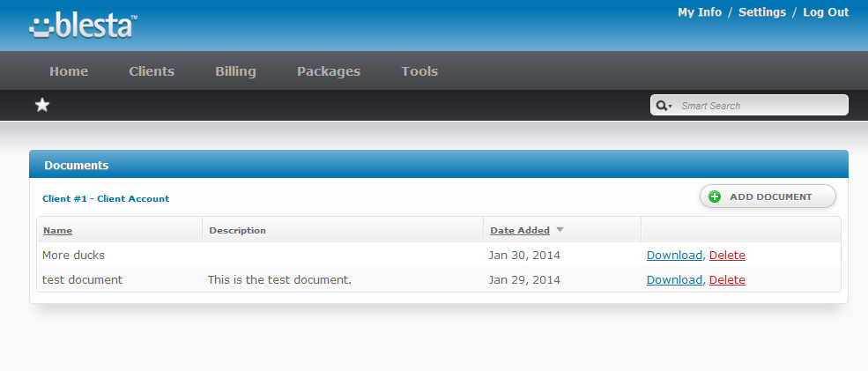868x371 pixels.
Task: Download the More ducks document
Action: [x=674, y=256]
